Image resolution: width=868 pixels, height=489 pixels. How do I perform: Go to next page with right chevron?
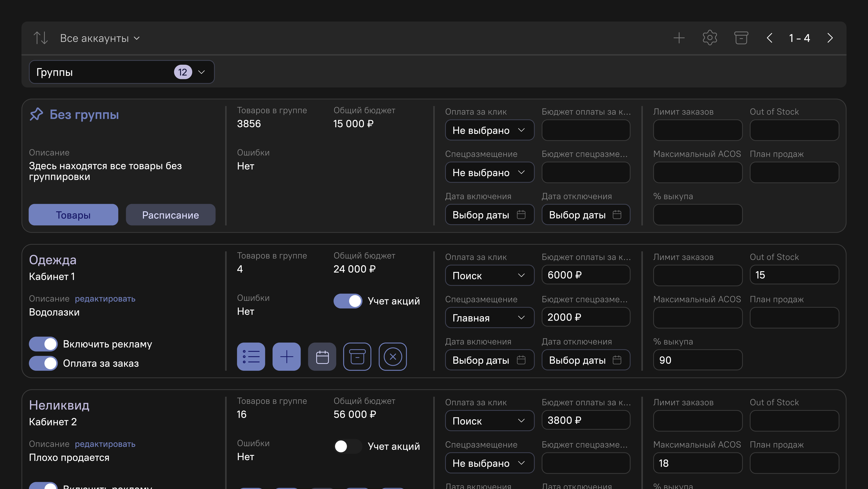click(830, 38)
